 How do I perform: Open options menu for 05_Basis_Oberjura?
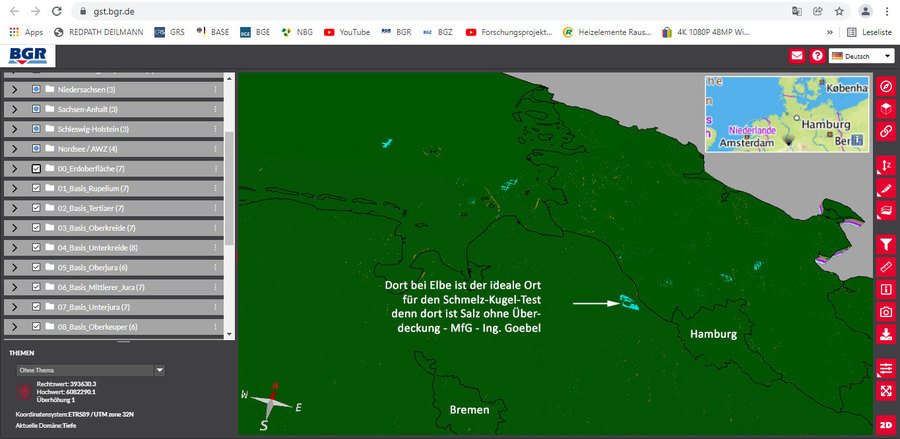215,267
